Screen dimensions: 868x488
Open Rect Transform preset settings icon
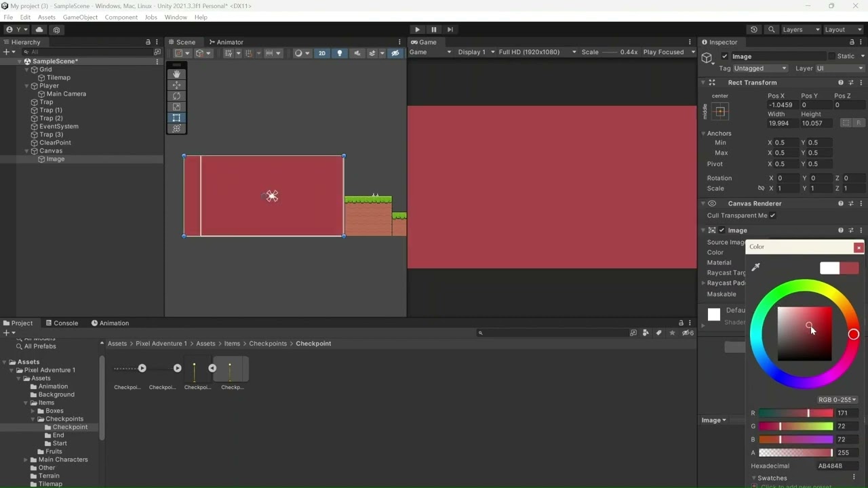[x=851, y=83]
